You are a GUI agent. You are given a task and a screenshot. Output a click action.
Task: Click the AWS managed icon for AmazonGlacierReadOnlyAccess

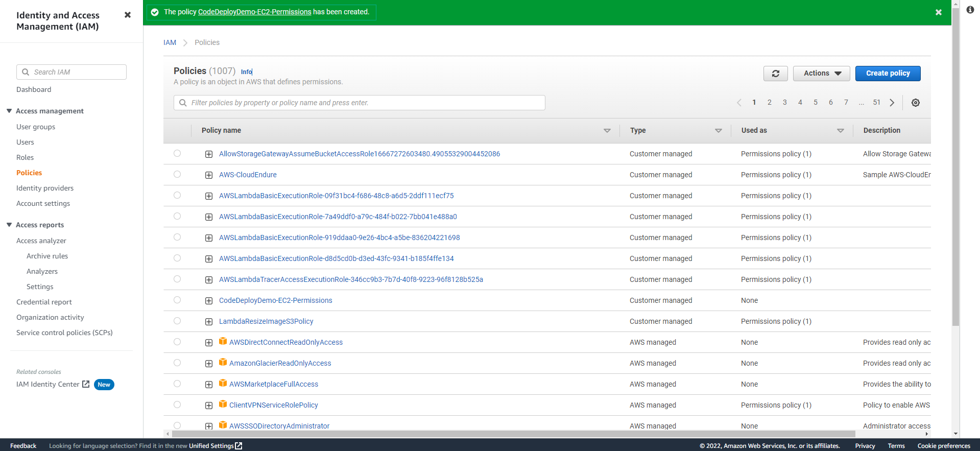223,362
